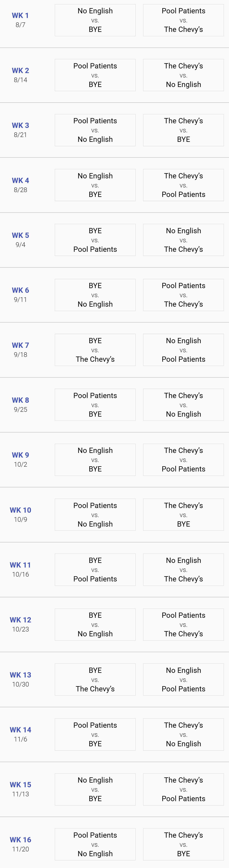This screenshot has width=229, height=868.
Task: Open WK 9 The Chevy's vs. Pool Patients match
Action: (183, 460)
